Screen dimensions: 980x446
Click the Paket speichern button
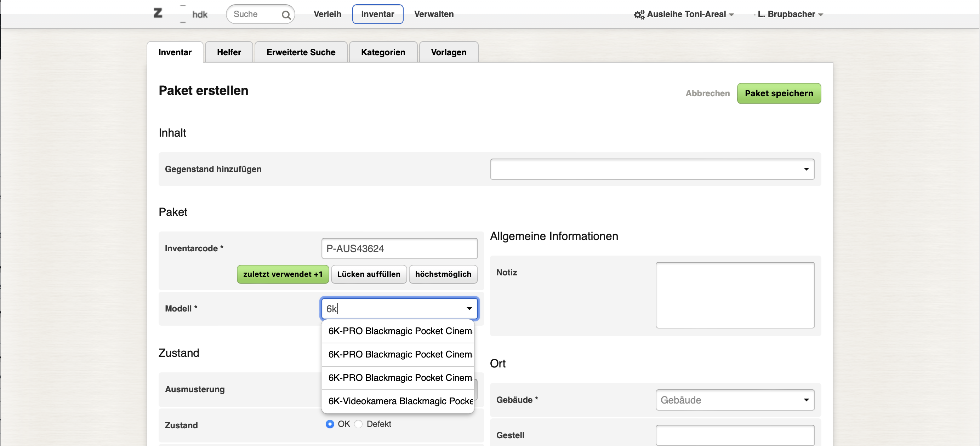779,93
